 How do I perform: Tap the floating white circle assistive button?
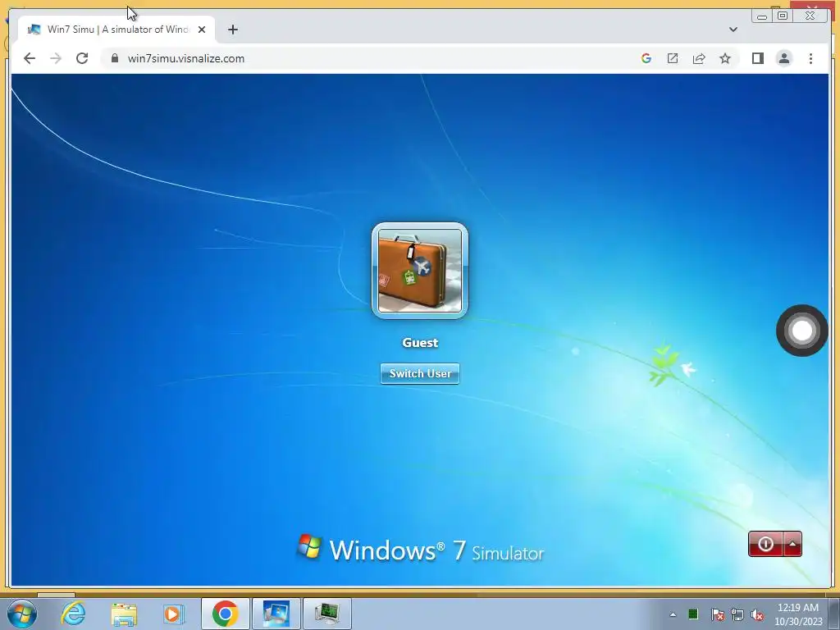(x=802, y=331)
